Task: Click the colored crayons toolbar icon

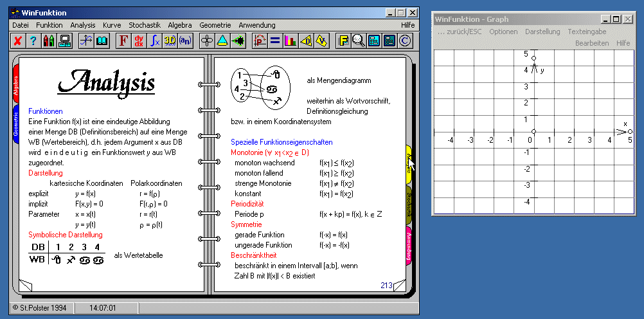Action: tap(48, 41)
